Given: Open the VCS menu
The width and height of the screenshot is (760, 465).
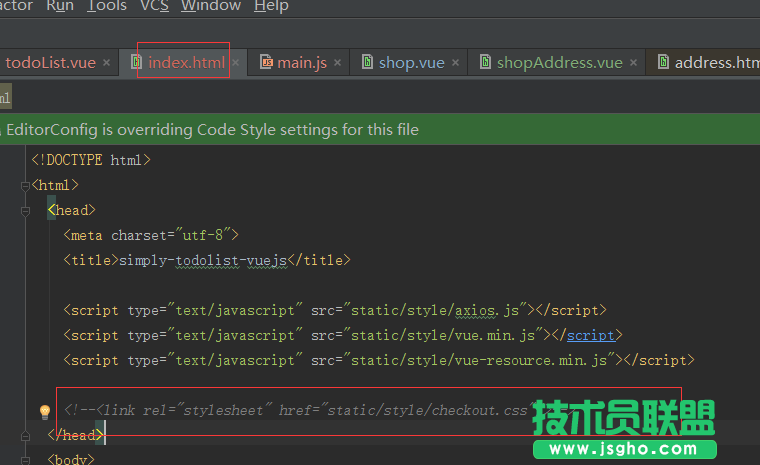Looking at the screenshot, I should point(154,6).
